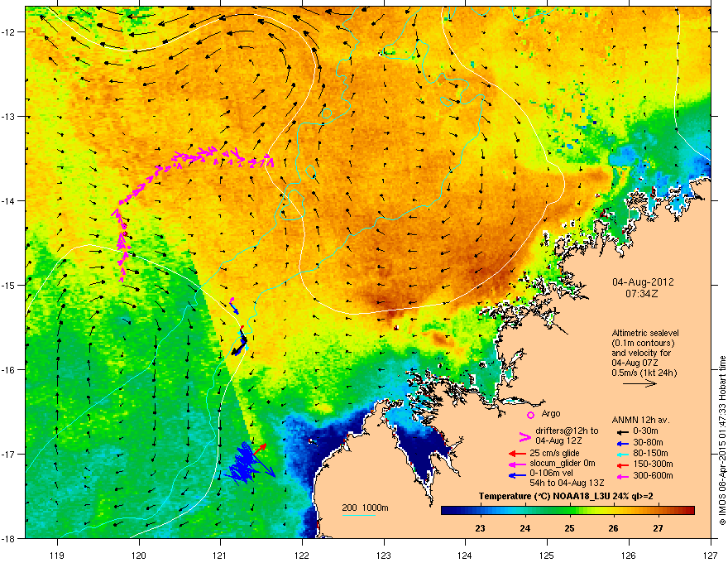Click the colorbar tick label 27
Screen dimensions: 728x563
tap(658, 528)
